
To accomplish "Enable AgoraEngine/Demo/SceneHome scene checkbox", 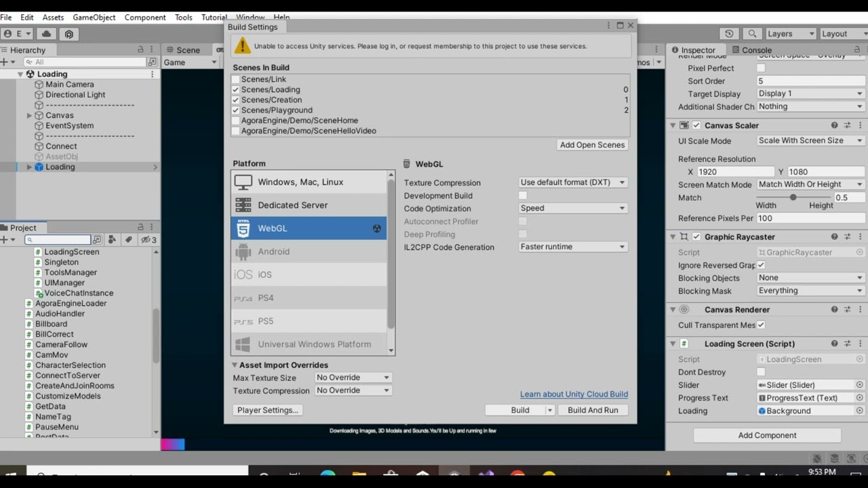I will [236, 121].
